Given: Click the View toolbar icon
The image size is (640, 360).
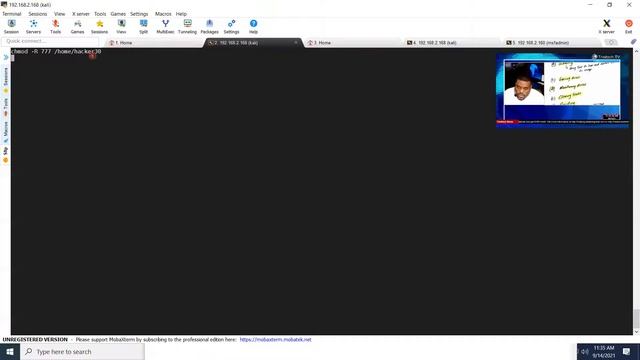Looking at the screenshot, I should [121, 26].
